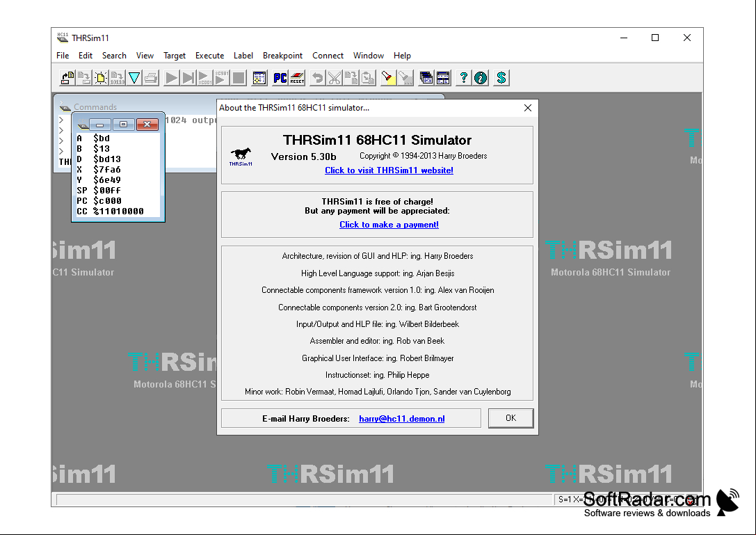Open the File menu

pos(63,56)
